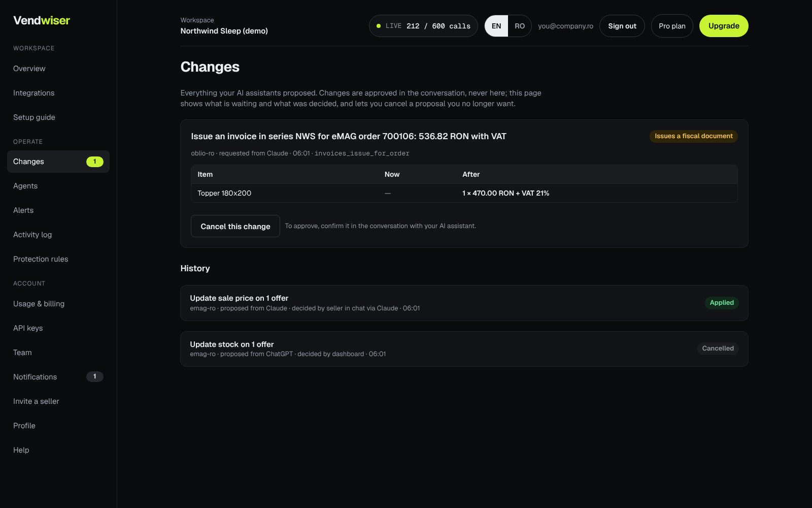Click the Issues a fiscal document tag
Screen dimensions: 812x508
coord(693,136)
